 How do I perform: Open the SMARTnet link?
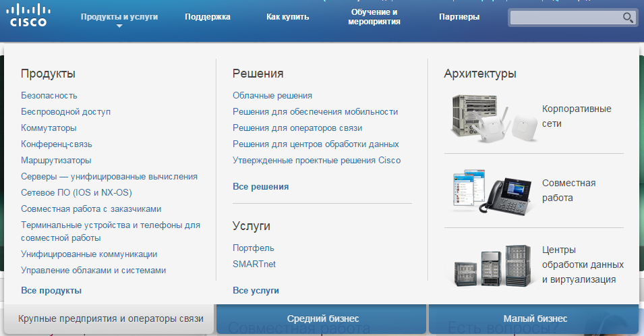tap(254, 264)
